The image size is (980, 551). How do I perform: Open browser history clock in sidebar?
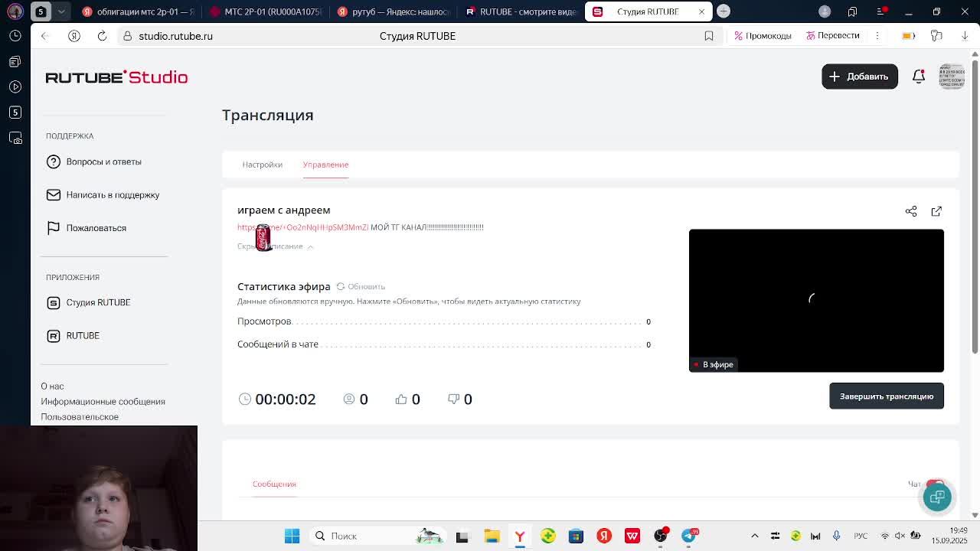tap(15, 36)
